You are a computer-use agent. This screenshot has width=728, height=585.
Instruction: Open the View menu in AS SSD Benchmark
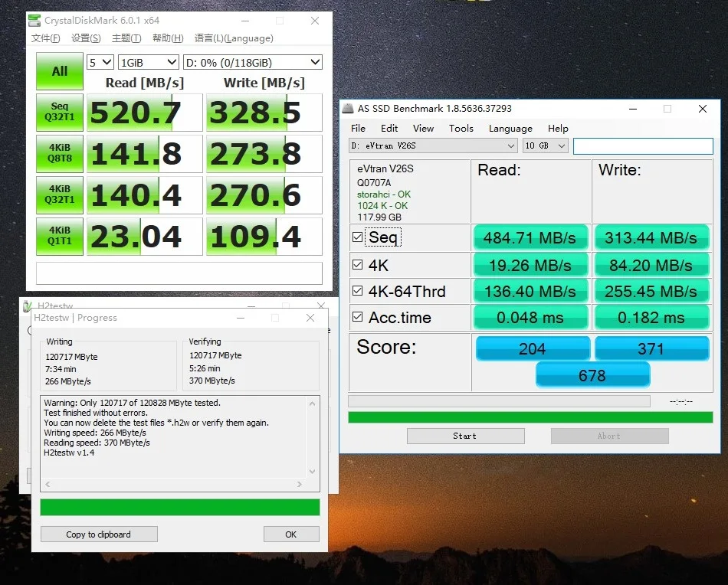(423, 129)
